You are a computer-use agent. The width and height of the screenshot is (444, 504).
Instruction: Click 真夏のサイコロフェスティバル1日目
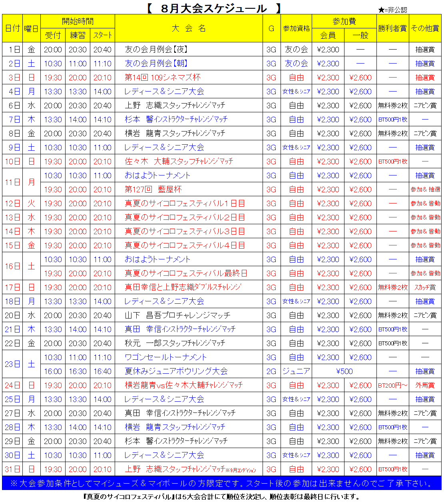pyautogui.click(x=185, y=203)
